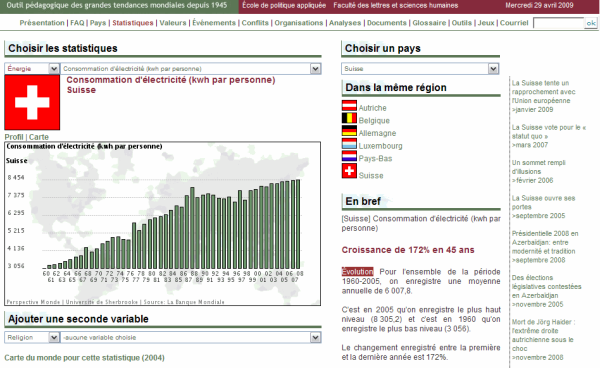Open the Profil link below the flag
Screen dimensions: 600x368
tap(14, 137)
